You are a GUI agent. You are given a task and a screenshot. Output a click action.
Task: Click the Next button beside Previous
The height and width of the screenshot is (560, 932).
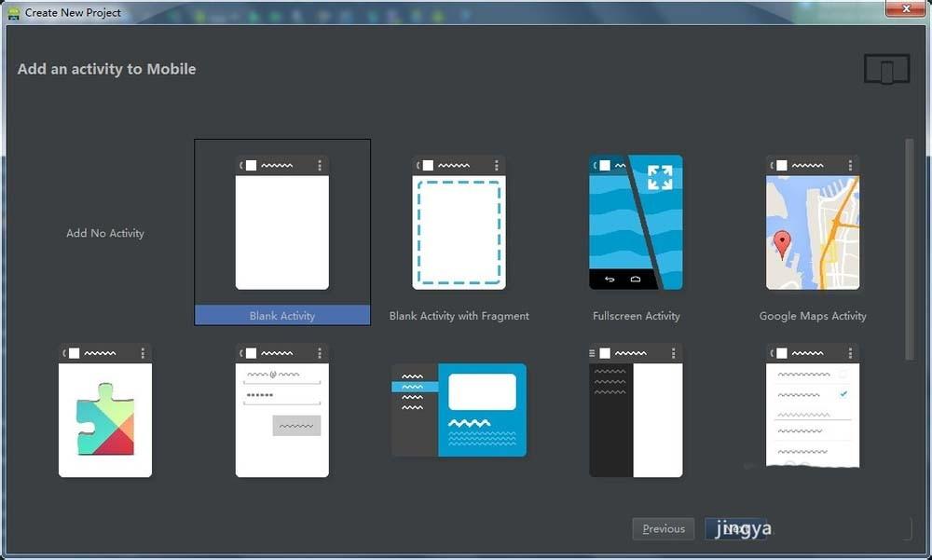pyautogui.click(x=736, y=528)
